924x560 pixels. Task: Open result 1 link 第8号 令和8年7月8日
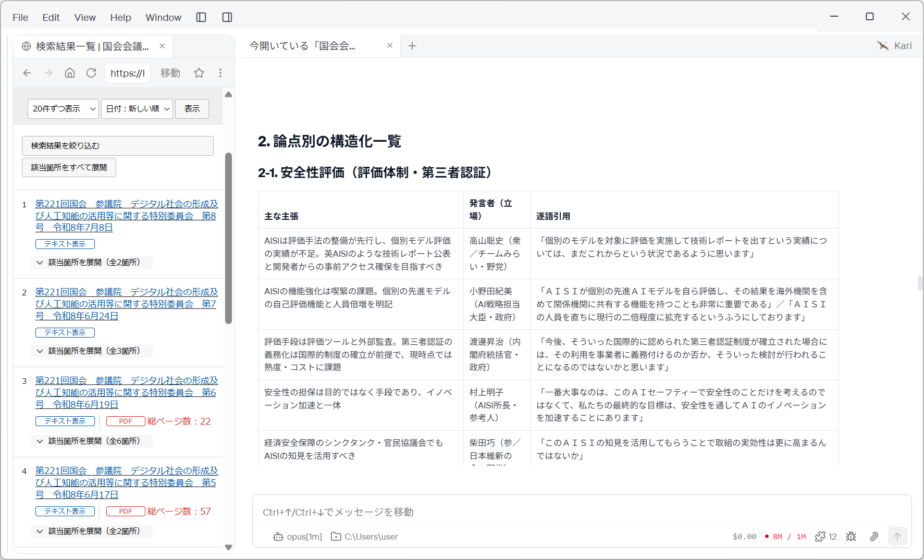[127, 216]
